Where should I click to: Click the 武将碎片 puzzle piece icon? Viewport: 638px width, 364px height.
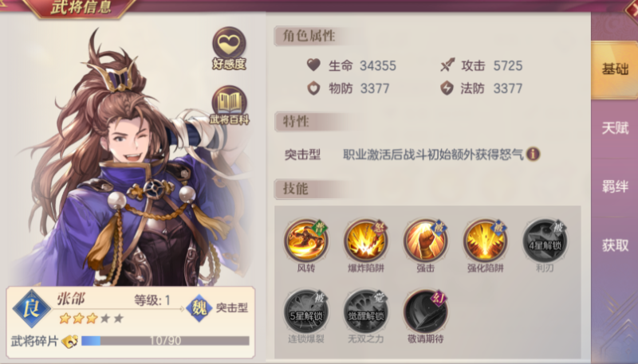(69, 341)
